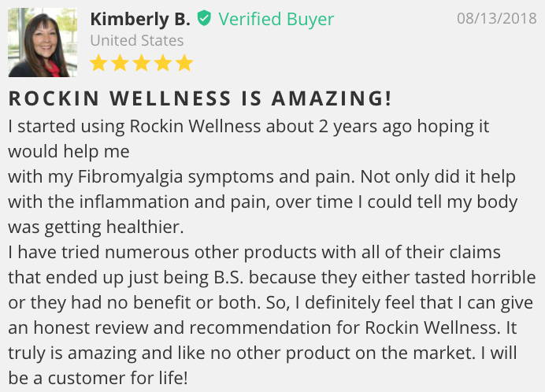Screen dimensions: 545x392
Task: Click the closing line 'be a customer for life!'
Action: coord(98,378)
